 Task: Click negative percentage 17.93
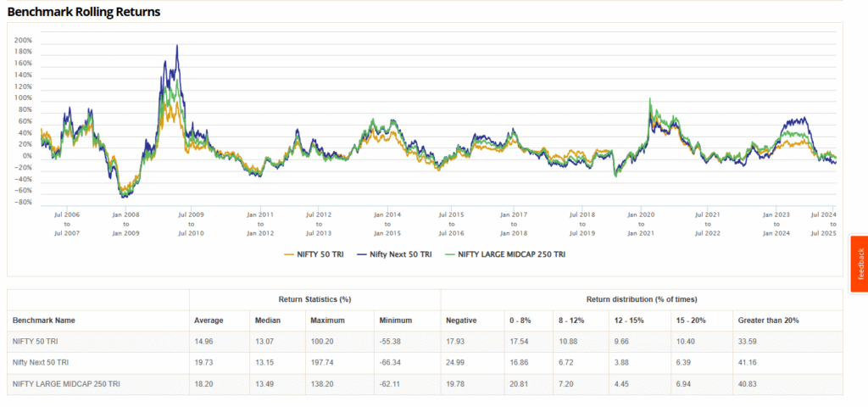(454, 342)
